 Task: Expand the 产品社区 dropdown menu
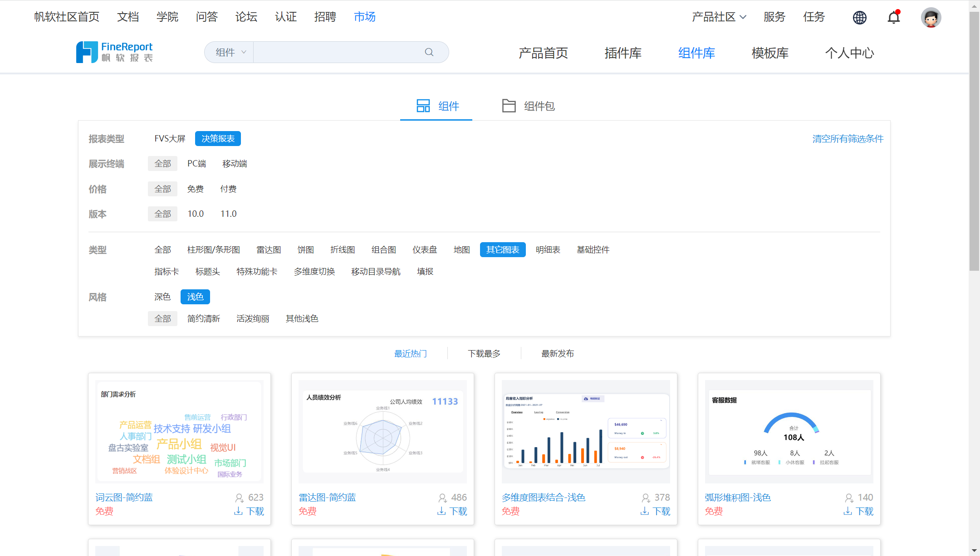click(718, 17)
